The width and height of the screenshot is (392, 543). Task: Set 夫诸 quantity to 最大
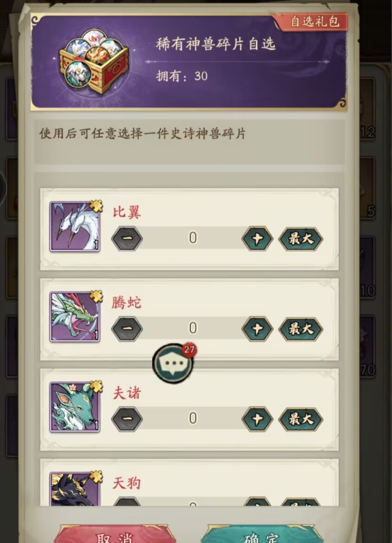click(x=300, y=419)
